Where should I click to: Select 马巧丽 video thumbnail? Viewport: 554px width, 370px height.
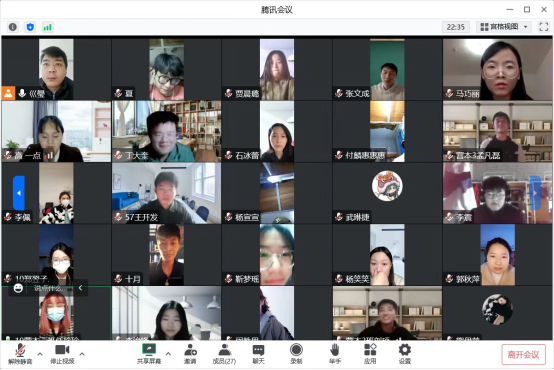point(497,69)
